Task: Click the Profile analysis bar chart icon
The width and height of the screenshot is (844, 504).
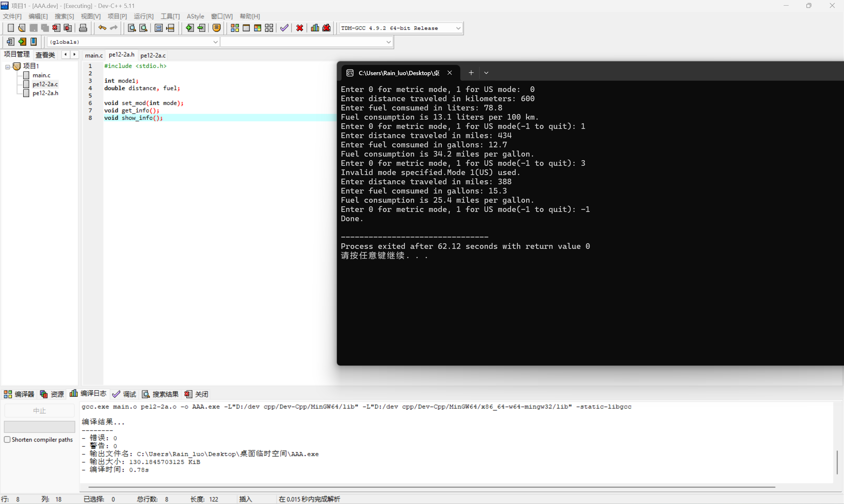Action: 315,28
